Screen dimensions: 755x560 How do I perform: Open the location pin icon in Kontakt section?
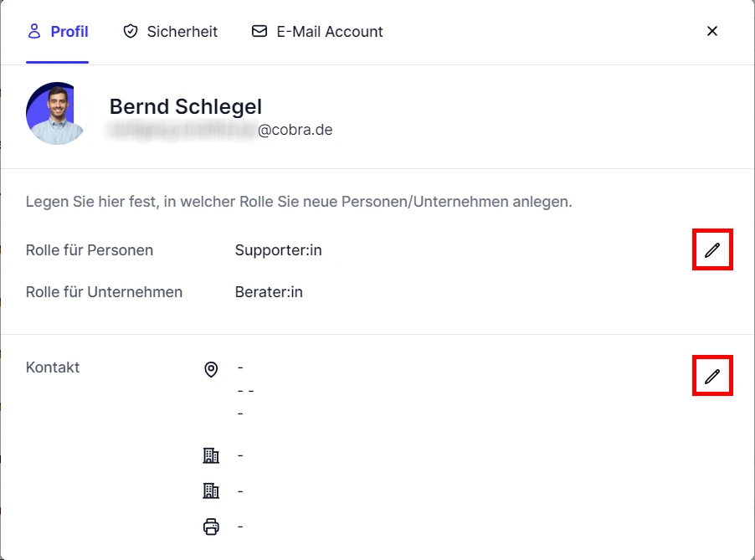211,369
